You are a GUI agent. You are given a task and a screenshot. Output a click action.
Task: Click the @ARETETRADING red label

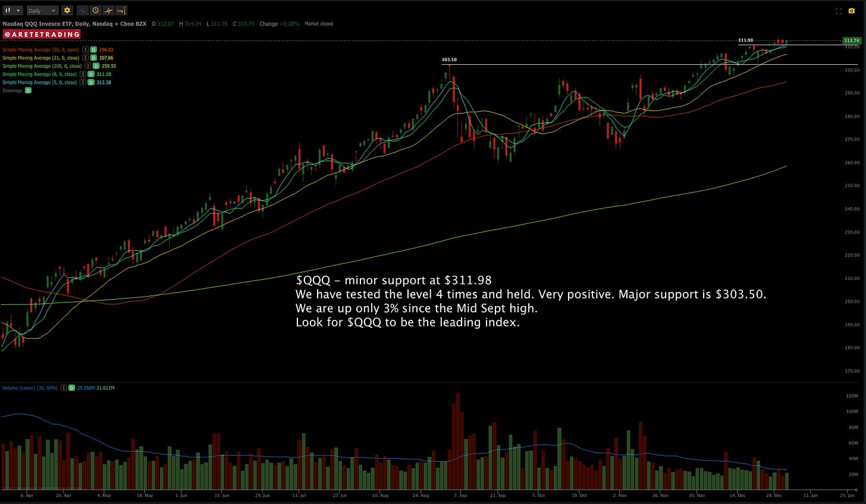pyautogui.click(x=41, y=34)
